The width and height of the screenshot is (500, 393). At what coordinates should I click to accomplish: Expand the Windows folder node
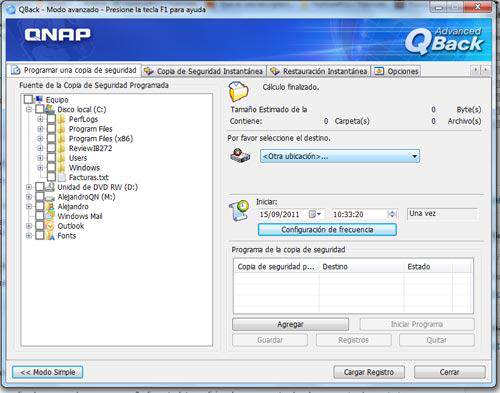40,168
